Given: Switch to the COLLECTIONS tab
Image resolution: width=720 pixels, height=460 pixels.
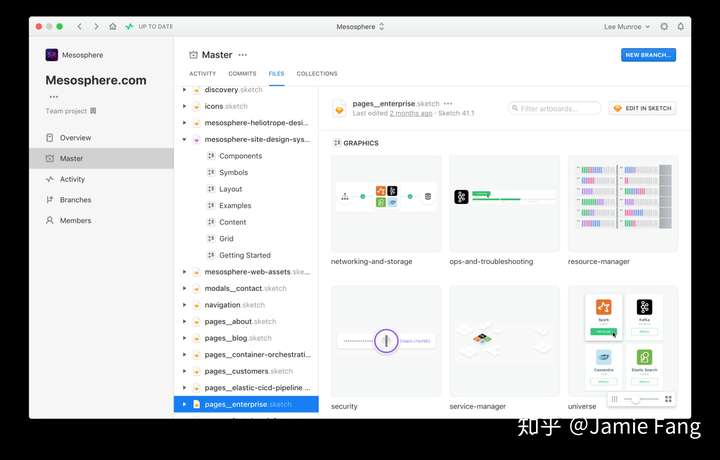Looking at the screenshot, I should 317,73.
